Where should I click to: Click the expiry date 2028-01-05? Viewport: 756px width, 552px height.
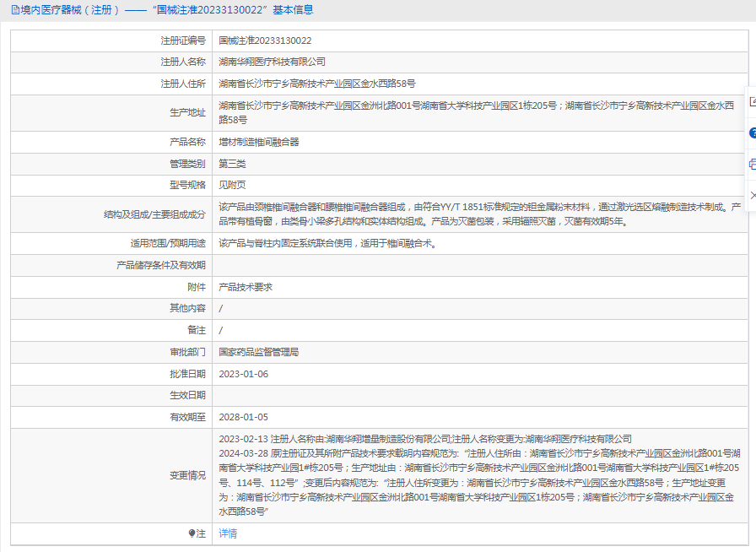[x=243, y=417]
